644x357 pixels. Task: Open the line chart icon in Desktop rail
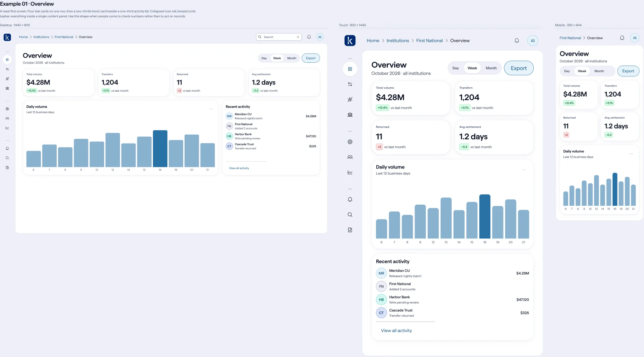coord(7,128)
